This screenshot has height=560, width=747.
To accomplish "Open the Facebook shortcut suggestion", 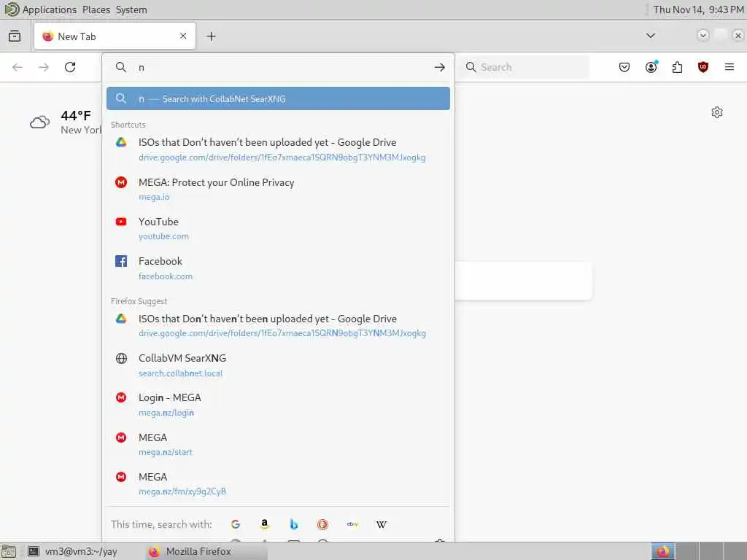I will click(278, 268).
